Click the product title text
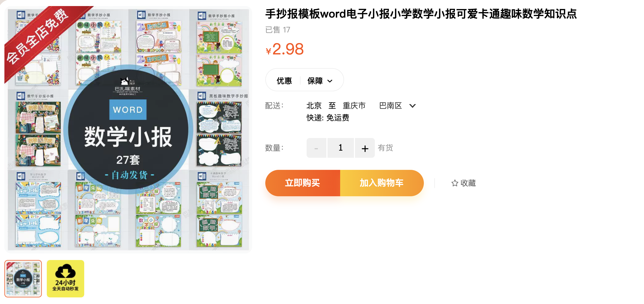 coord(421,14)
